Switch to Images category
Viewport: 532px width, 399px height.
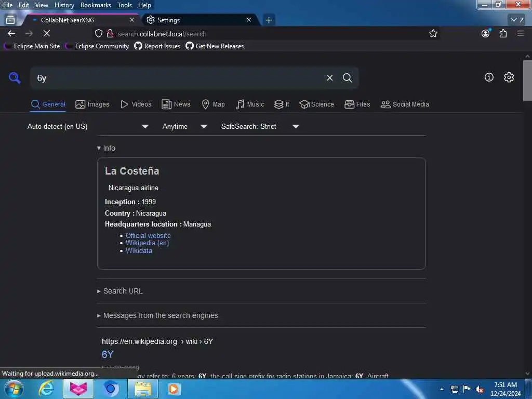92,104
